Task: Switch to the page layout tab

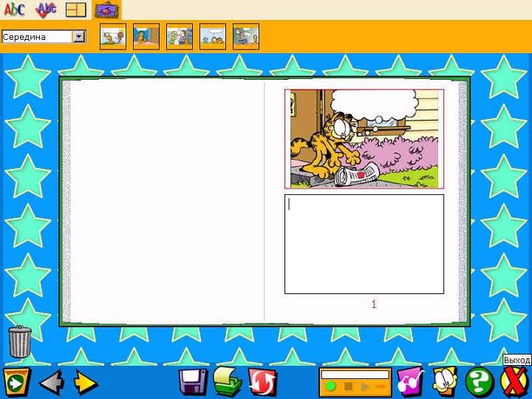Action: tap(76, 10)
